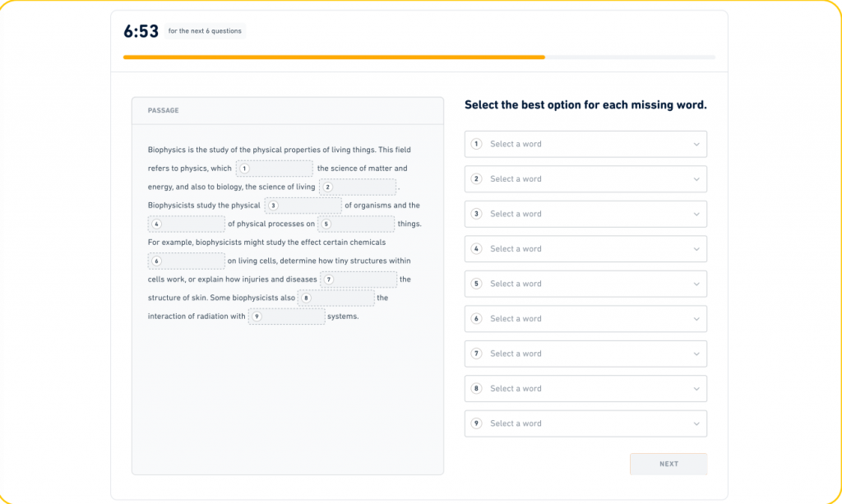Click the orange test progress bar

(334, 58)
